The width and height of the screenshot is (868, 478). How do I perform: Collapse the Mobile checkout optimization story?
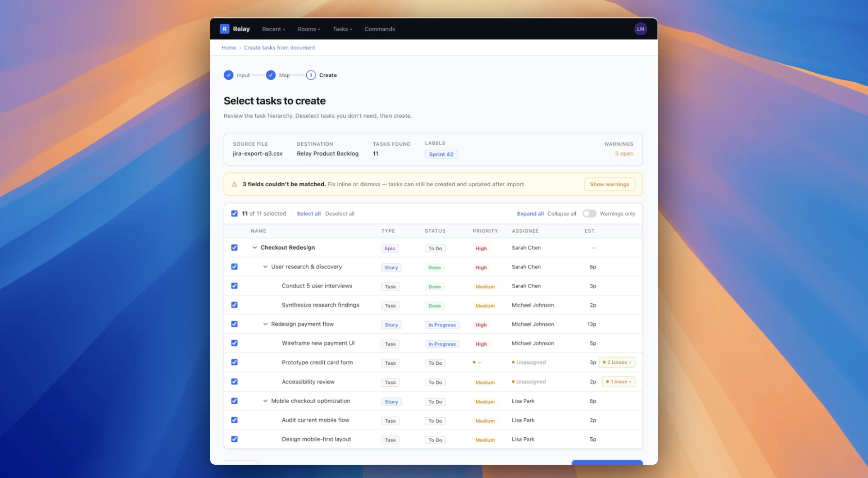[x=265, y=400]
